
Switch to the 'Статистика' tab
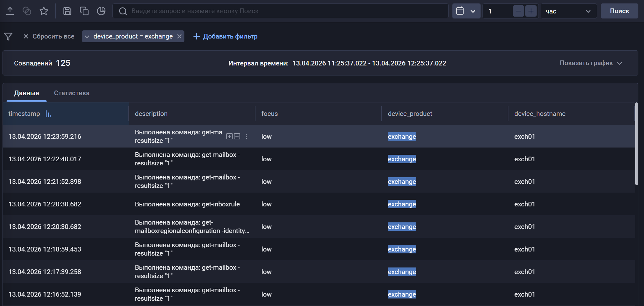coord(71,93)
